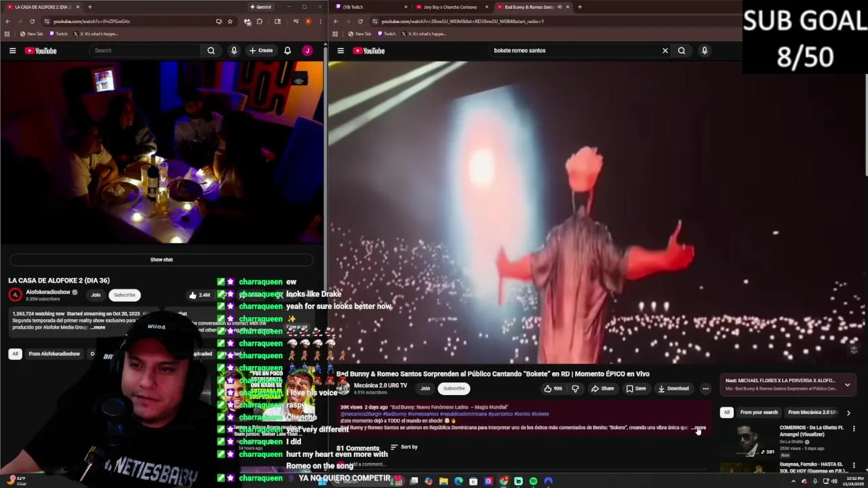Open hamburger guide menu in right YouTube window
868x488 pixels.
pyautogui.click(x=340, y=51)
